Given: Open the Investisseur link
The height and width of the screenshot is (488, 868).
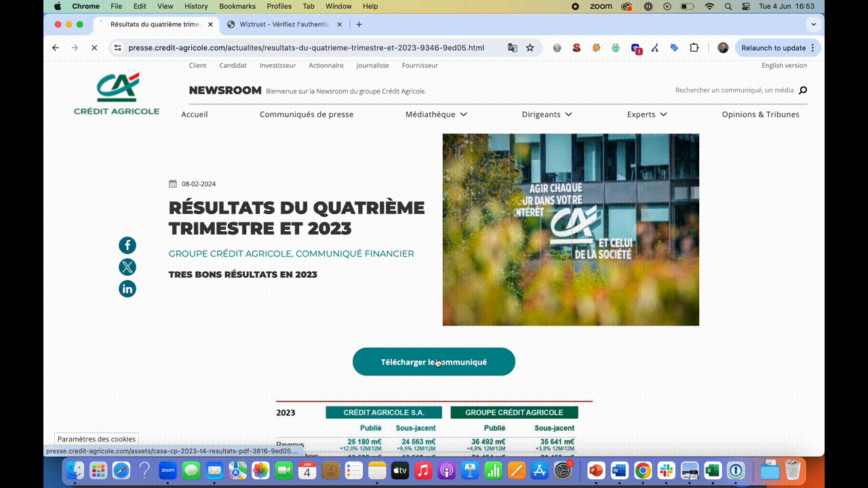Looking at the screenshot, I should click(277, 66).
